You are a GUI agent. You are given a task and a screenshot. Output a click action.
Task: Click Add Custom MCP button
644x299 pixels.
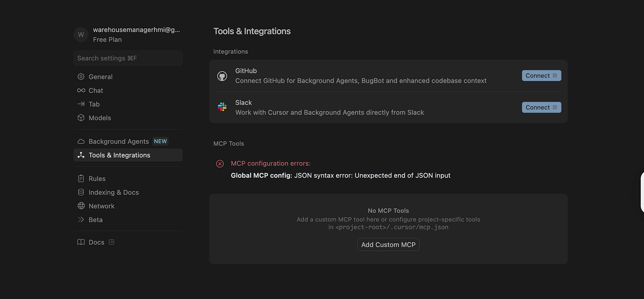[388, 245]
